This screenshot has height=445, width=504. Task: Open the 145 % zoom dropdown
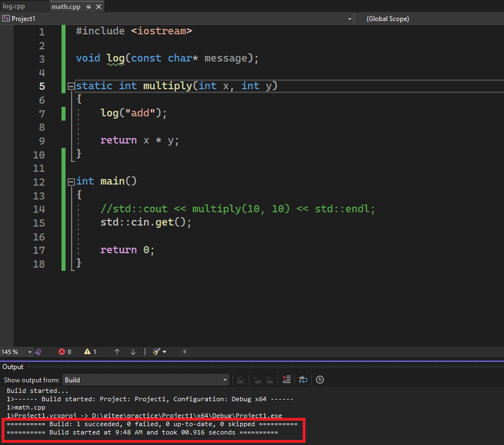29,352
